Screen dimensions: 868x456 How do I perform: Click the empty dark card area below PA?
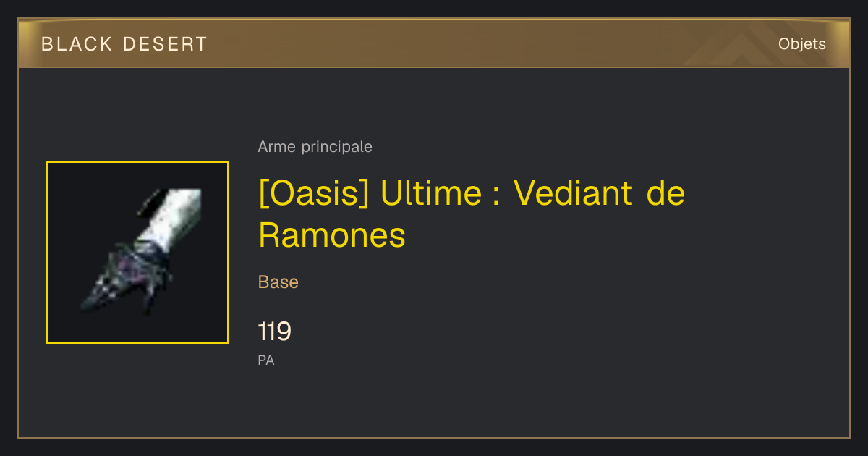point(434,402)
